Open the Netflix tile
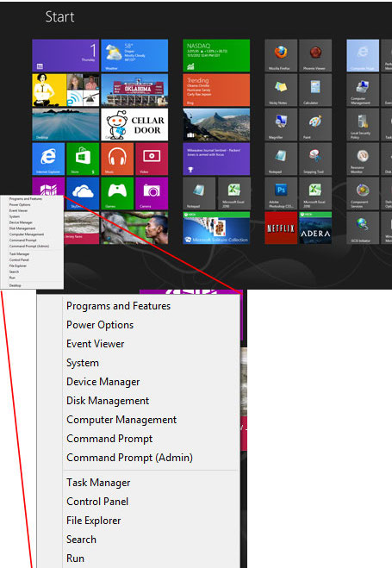The width and height of the screenshot is (392, 568). tap(281, 228)
